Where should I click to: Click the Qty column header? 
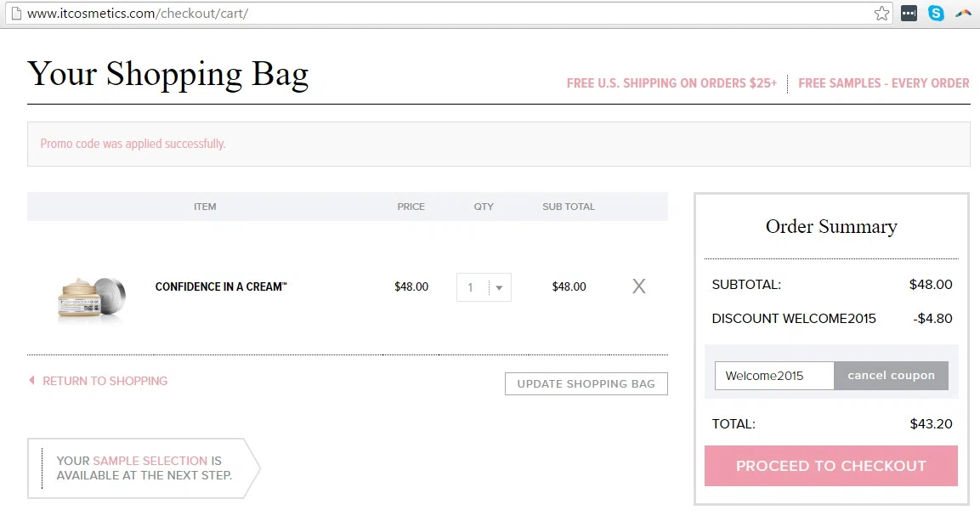[x=484, y=207]
